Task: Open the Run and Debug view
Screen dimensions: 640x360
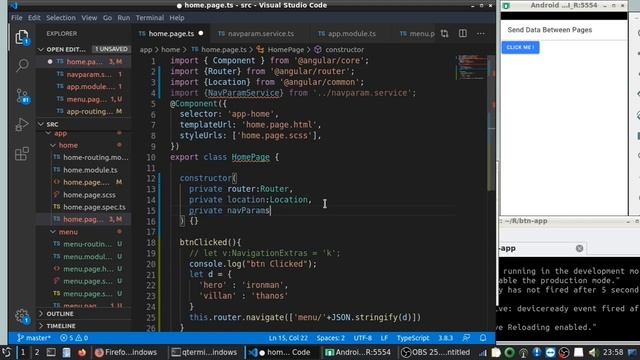Action: tap(22, 124)
